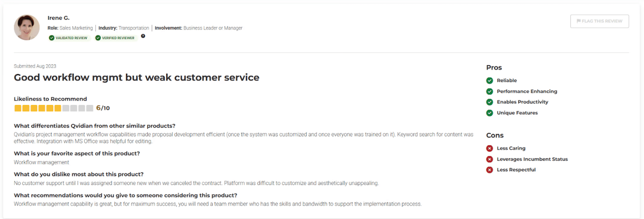The width and height of the screenshot is (644, 219).
Task: Click the reviewer name Irene G.
Action: (x=58, y=18)
